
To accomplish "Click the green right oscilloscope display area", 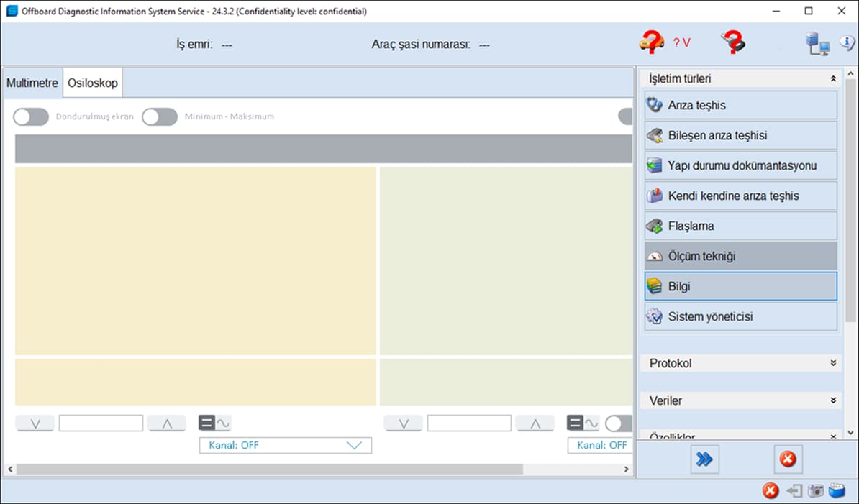I will (506, 261).
